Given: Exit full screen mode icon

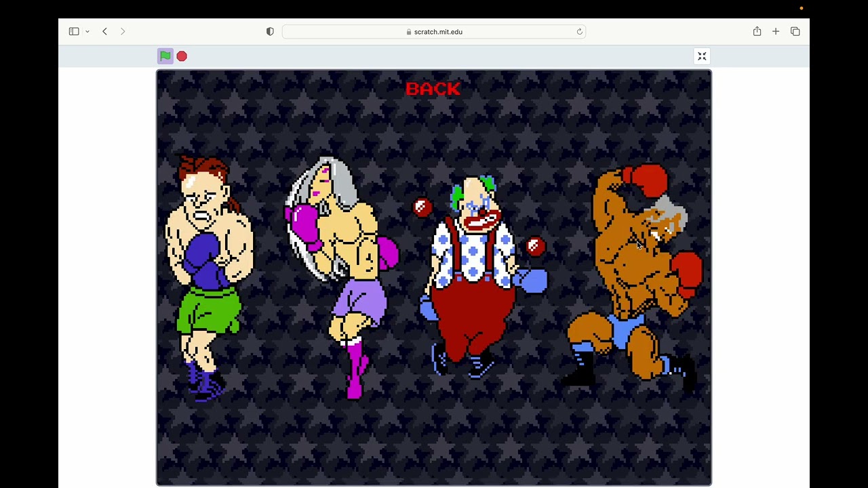Looking at the screenshot, I should pyautogui.click(x=702, y=56).
